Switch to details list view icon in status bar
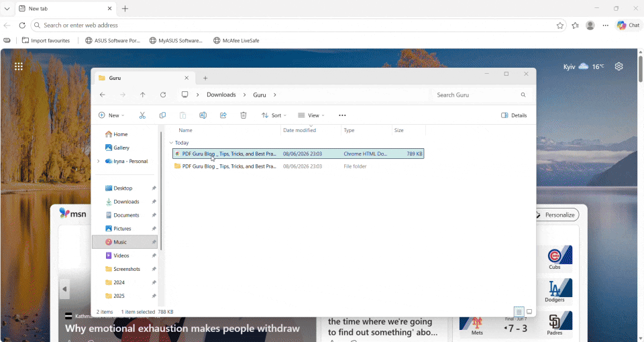This screenshot has height=342, width=644. [519, 312]
